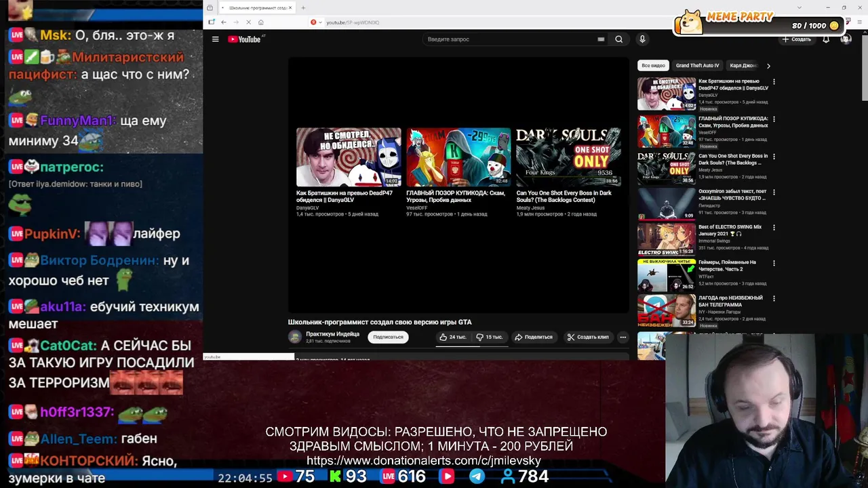Subscribe via the Подписаться button

(388, 337)
